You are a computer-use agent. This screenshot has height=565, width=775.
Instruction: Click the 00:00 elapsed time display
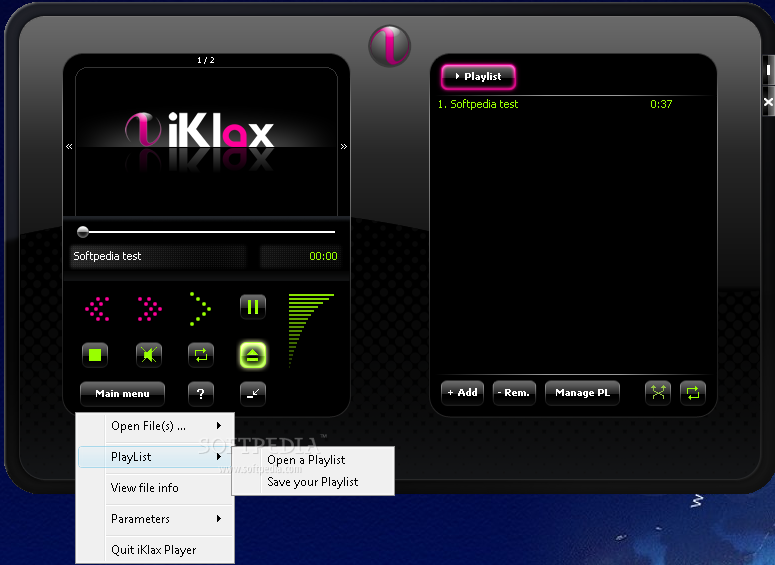pyautogui.click(x=301, y=256)
